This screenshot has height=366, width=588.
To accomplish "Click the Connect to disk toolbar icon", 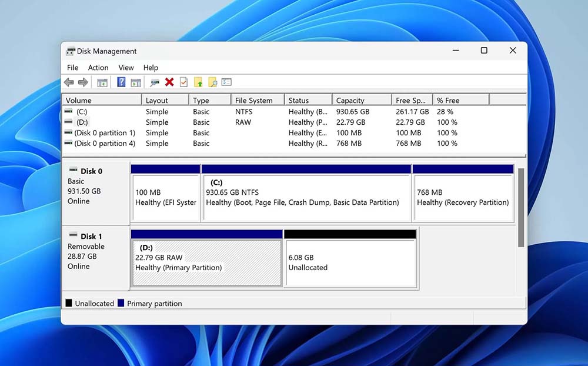I will pyautogui.click(x=155, y=82).
